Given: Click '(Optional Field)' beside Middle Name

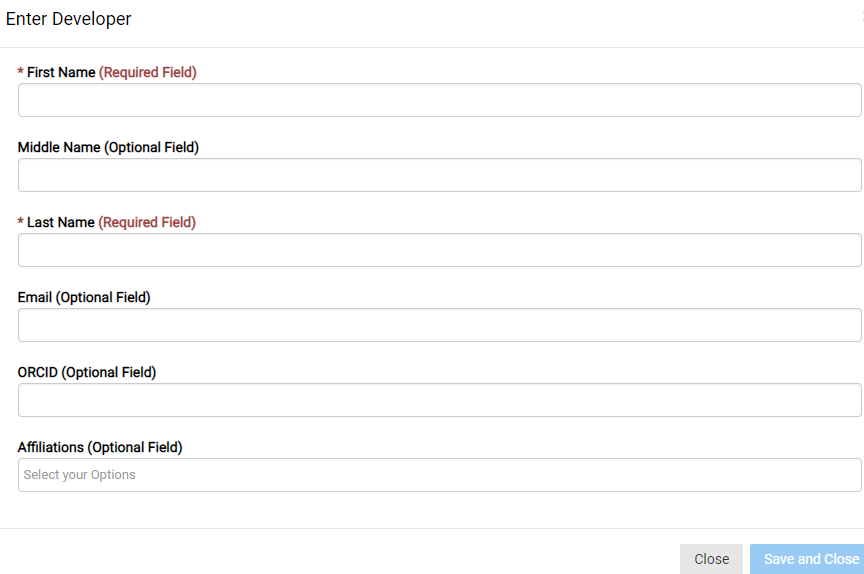Looking at the screenshot, I should click(x=152, y=147).
